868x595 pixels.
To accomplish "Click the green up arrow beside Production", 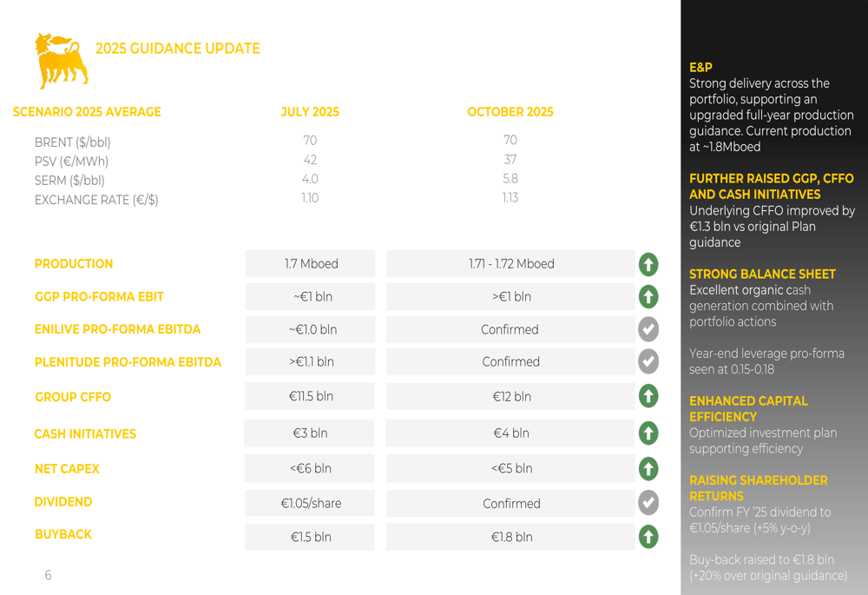I will tap(648, 264).
